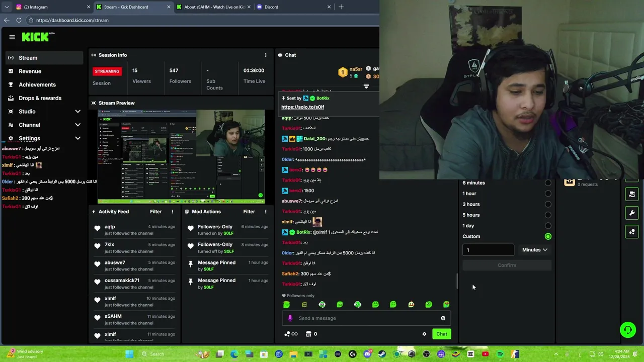Open Mod Actions three-dot menu

pos(266,212)
